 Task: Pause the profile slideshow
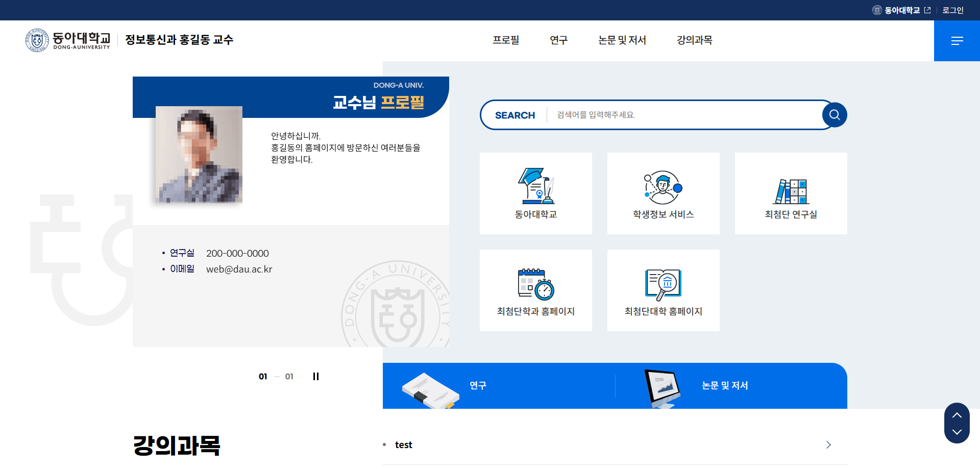tap(316, 377)
